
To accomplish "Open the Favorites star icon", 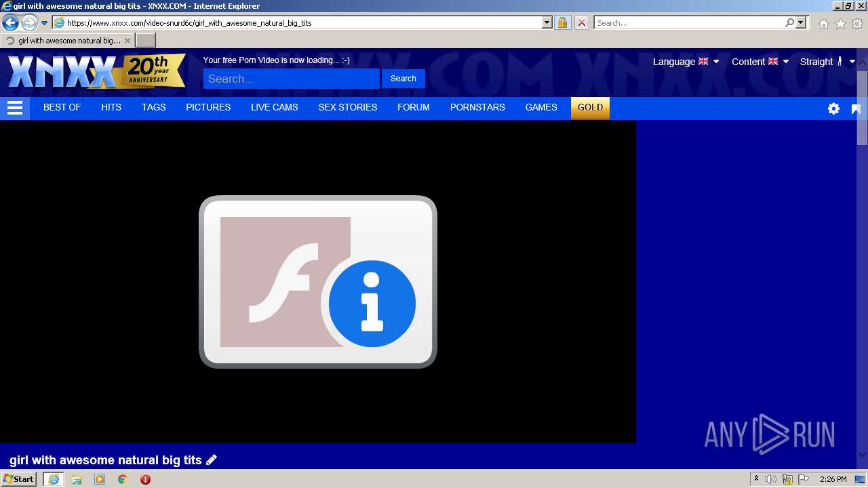I will click(x=840, y=24).
